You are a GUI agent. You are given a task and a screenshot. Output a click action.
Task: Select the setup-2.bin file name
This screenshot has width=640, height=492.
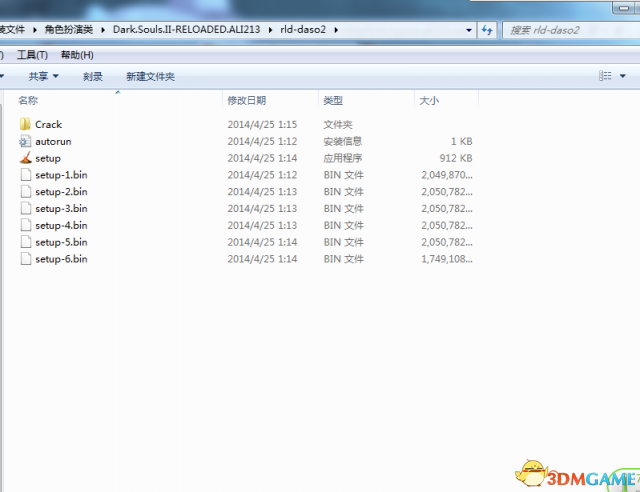click(61, 191)
